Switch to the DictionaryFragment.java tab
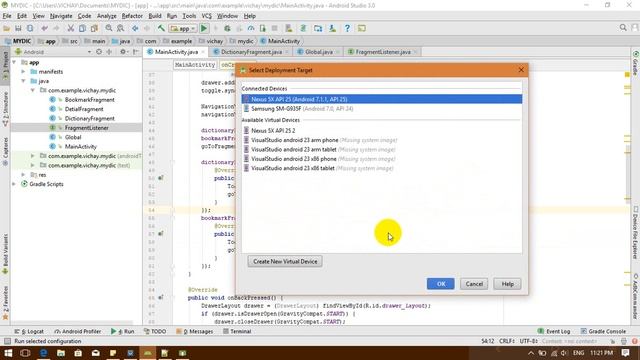Viewport: 640px width, 360px height. point(251,52)
